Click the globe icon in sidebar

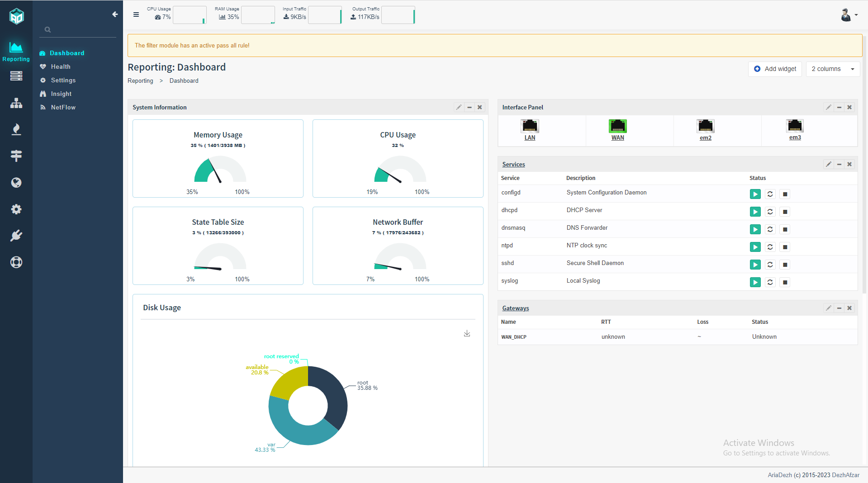16,183
